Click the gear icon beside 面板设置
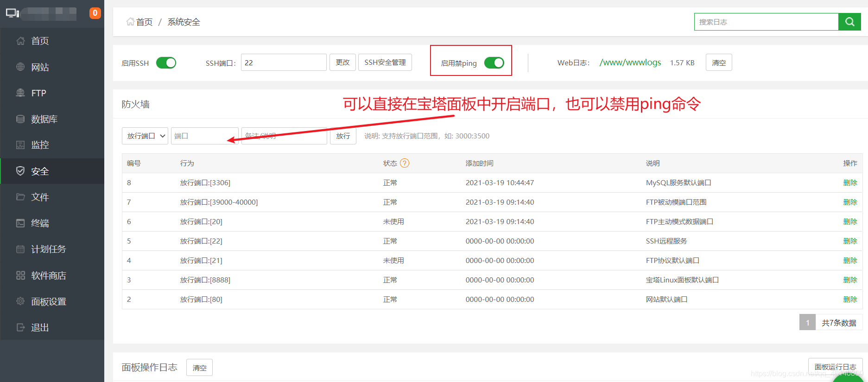 [20, 301]
